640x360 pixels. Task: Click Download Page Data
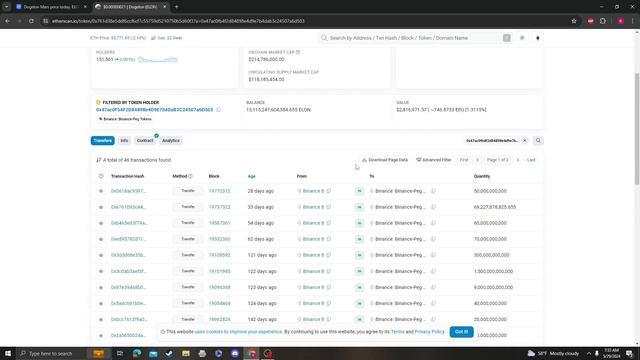pyautogui.click(x=384, y=160)
